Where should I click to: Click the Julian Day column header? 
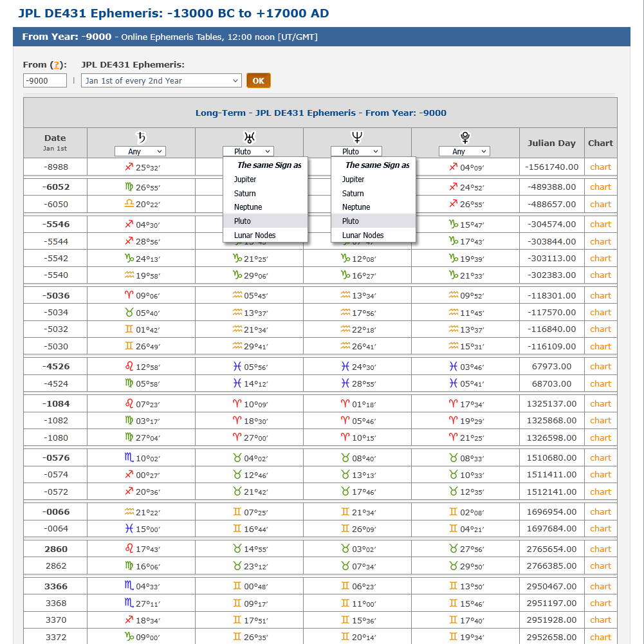(551, 143)
